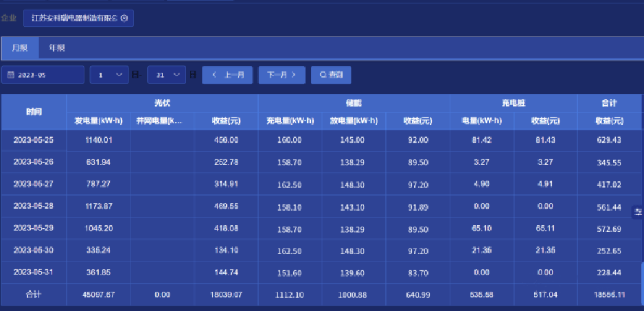Screen dimensions: 644x311
Task: Click the 252.78 PV revenue value
Action: (226, 162)
